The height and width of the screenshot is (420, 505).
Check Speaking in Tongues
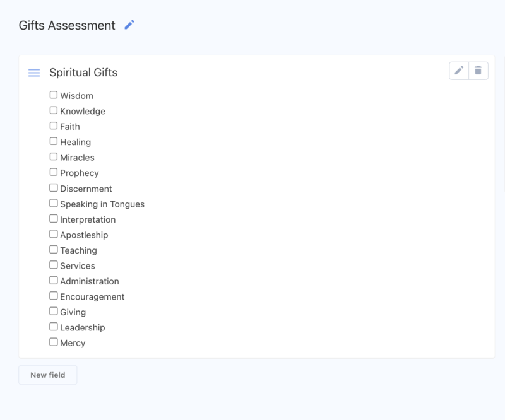[x=54, y=202]
